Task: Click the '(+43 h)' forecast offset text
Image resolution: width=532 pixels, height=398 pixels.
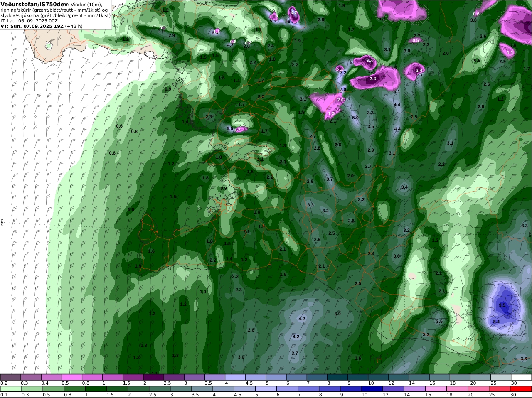Action: pyautogui.click(x=74, y=26)
